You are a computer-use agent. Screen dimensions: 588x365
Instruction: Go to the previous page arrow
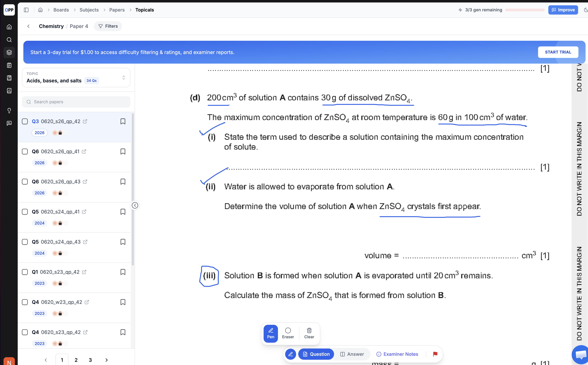pos(46,360)
